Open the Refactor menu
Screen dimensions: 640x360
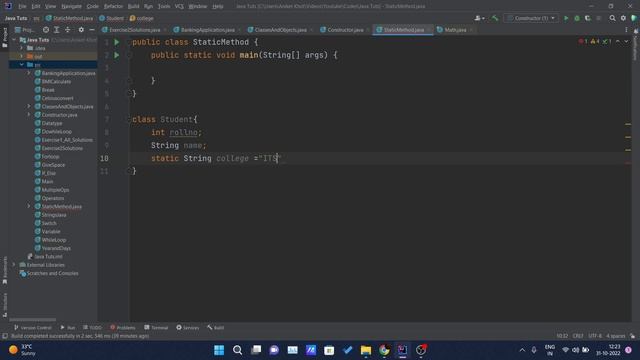tap(113, 6)
